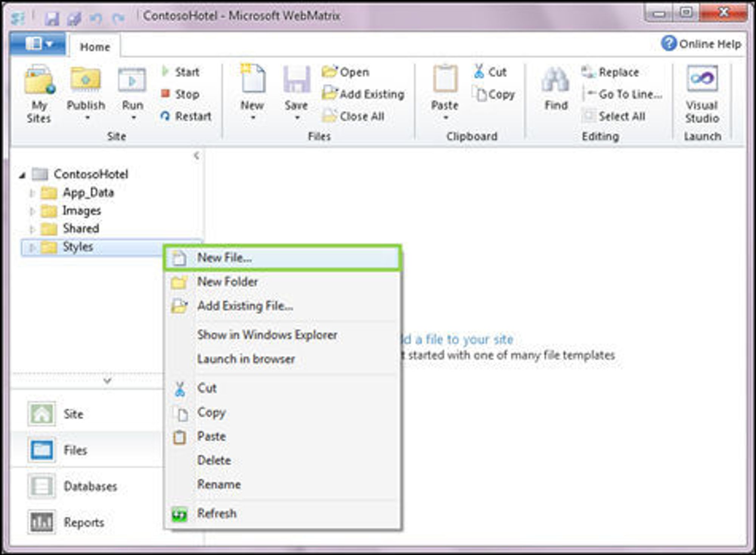Click the Run icon in Site group

[x=132, y=80]
